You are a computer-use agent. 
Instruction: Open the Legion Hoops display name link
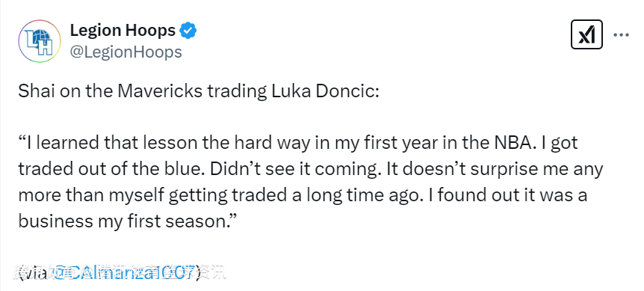[x=123, y=31]
